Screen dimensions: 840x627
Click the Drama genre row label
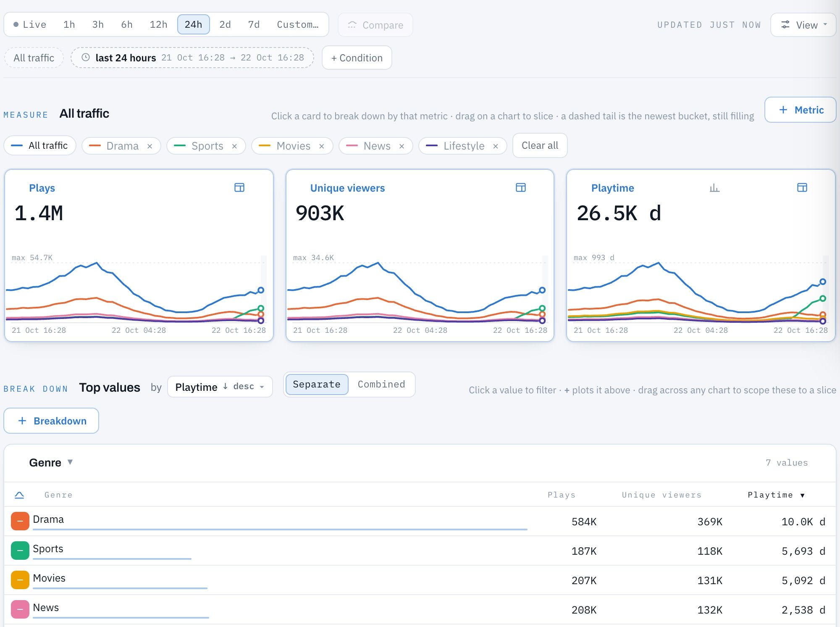(48, 519)
